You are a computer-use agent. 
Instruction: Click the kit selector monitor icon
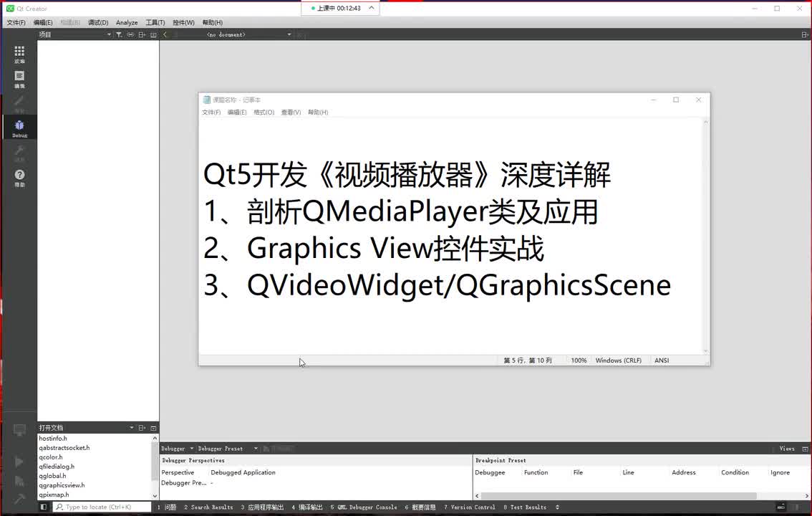19,430
